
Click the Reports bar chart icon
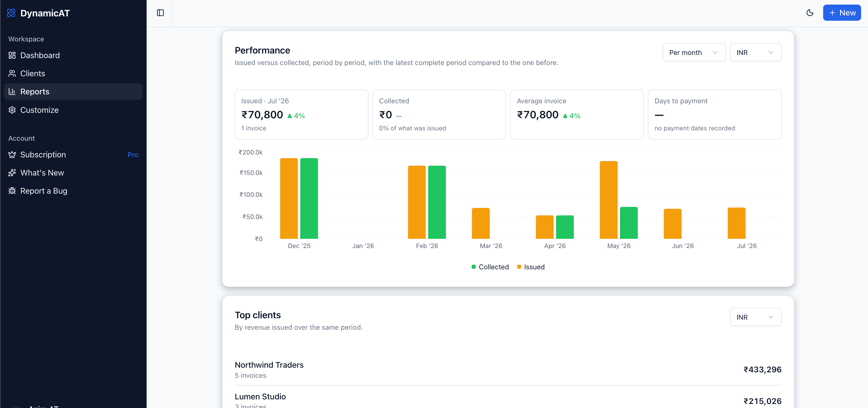click(12, 91)
